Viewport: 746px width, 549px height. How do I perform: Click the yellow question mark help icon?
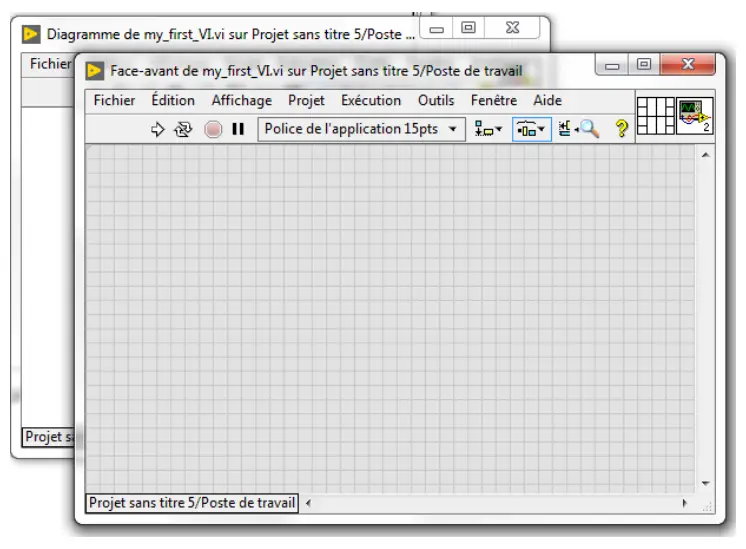click(x=621, y=128)
